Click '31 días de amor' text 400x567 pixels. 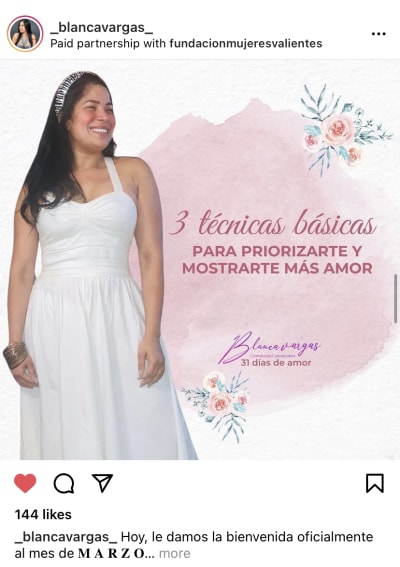click(x=276, y=363)
